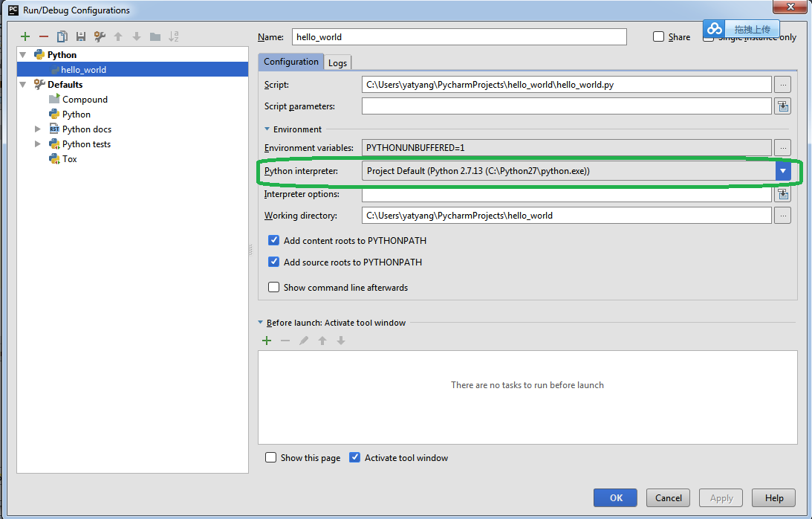Expand the Interpreter options field editor

(x=783, y=194)
